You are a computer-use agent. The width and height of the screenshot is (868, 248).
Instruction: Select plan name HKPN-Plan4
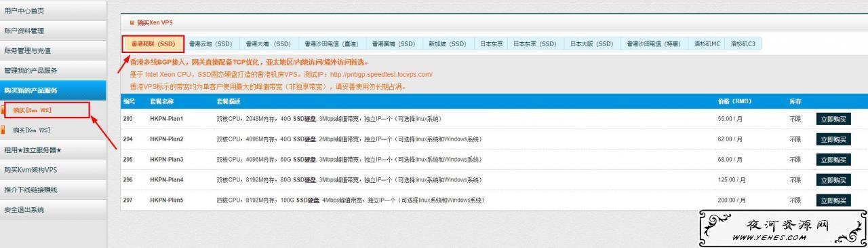pos(167,180)
